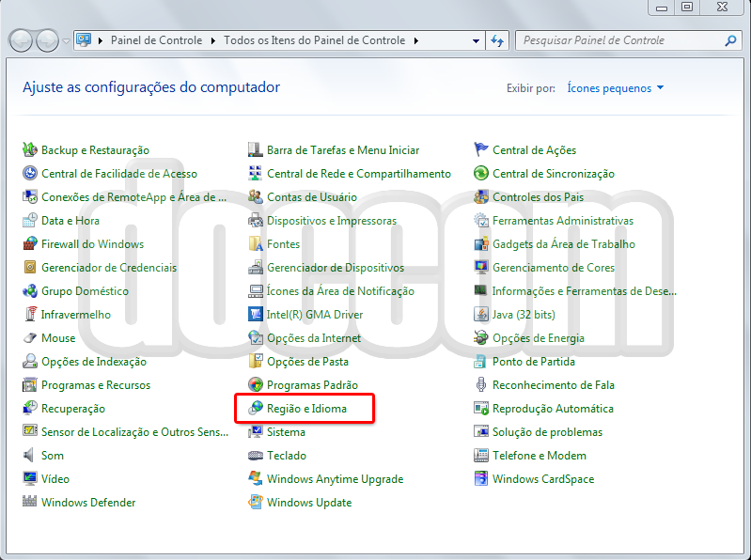Image resolution: width=751 pixels, height=560 pixels.
Task: Open Programas Padrão link
Action: coord(312,384)
